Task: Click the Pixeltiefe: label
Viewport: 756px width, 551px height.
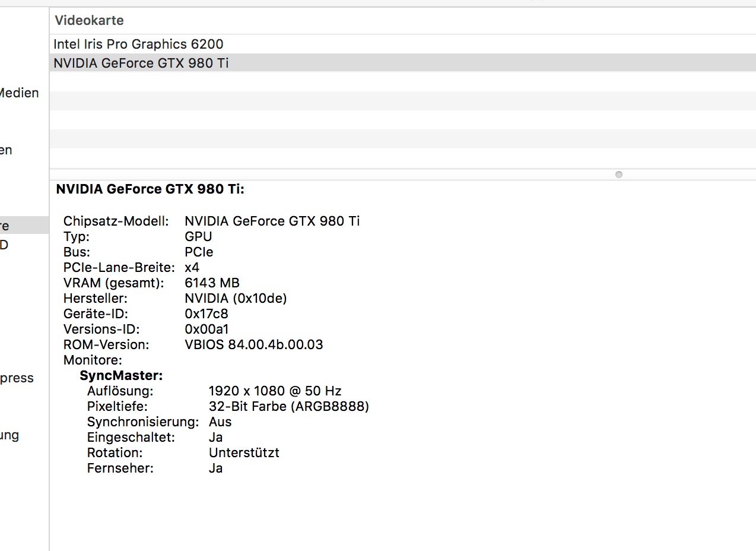Action: tap(117, 406)
